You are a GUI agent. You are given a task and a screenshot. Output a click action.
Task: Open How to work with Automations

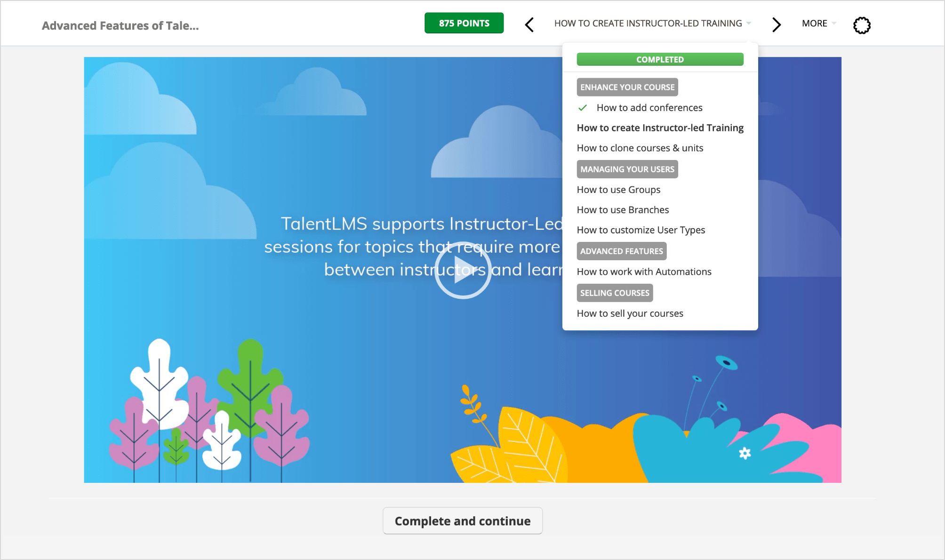point(644,272)
